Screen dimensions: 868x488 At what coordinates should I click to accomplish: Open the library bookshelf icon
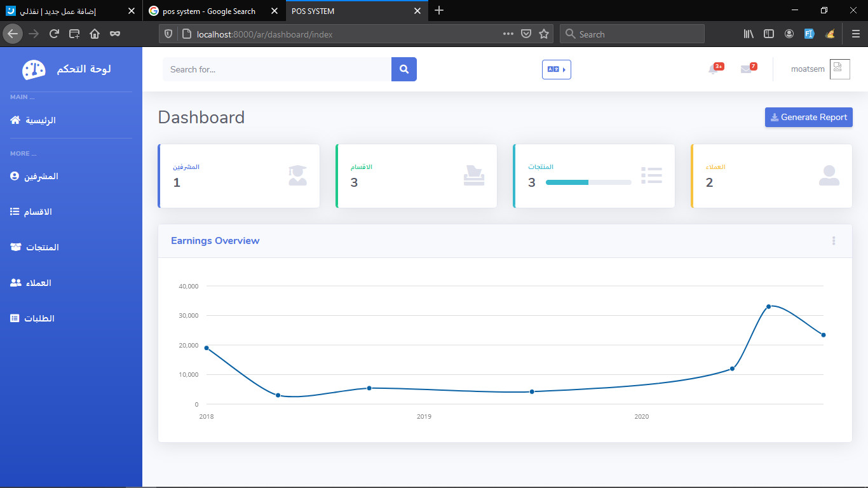pyautogui.click(x=749, y=34)
